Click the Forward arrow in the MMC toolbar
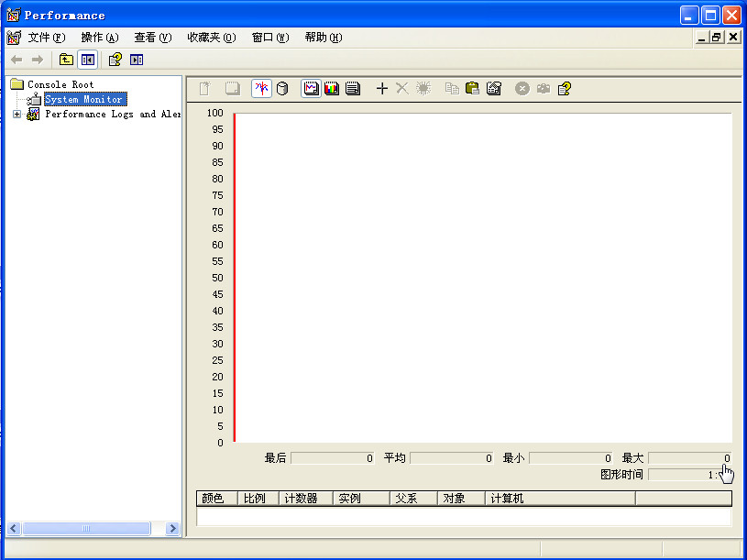 click(x=38, y=60)
